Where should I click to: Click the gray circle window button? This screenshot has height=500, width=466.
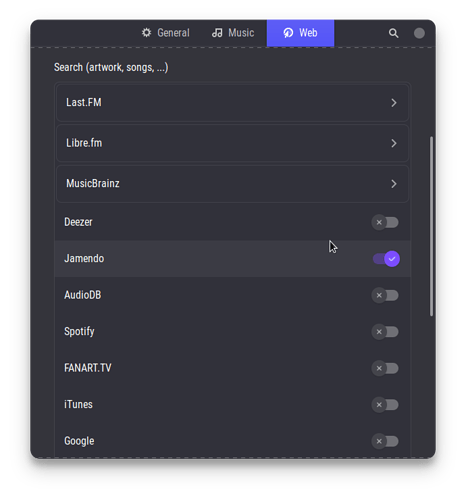[x=419, y=33]
